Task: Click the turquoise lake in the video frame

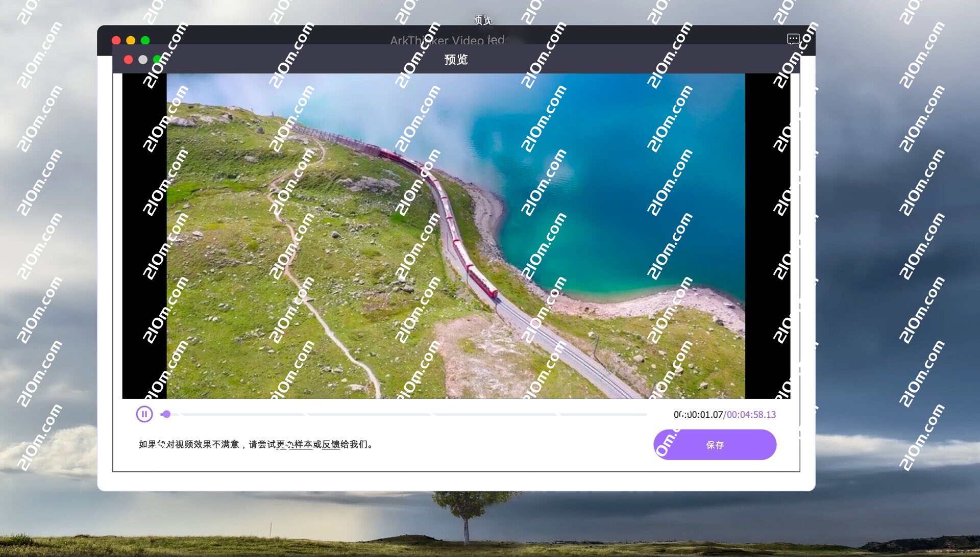Action: (612, 204)
